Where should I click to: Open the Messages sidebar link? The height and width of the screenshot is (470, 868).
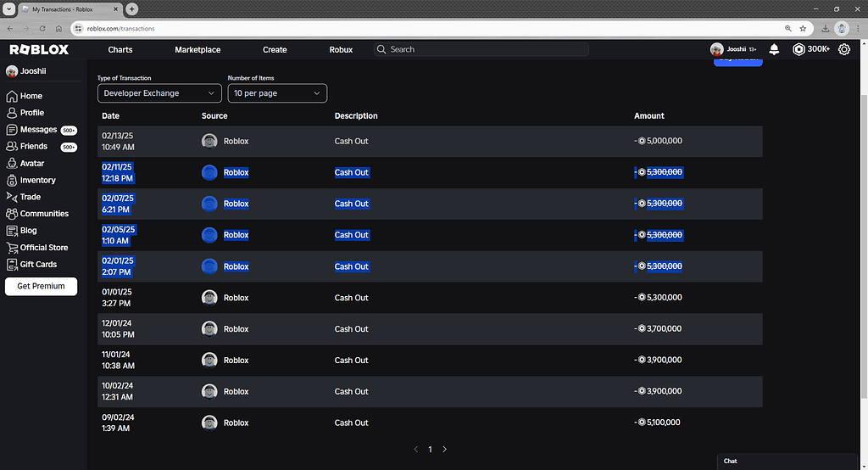(x=38, y=130)
